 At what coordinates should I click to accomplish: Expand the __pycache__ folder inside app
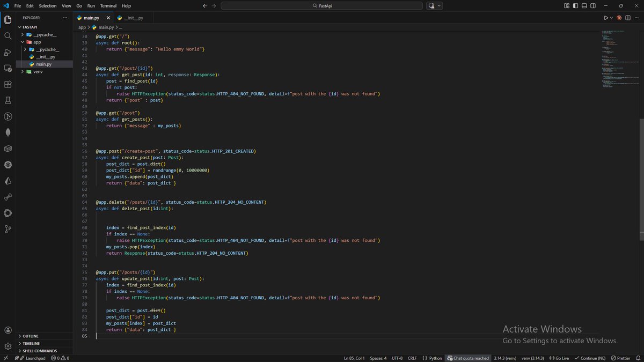click(25, 49)
